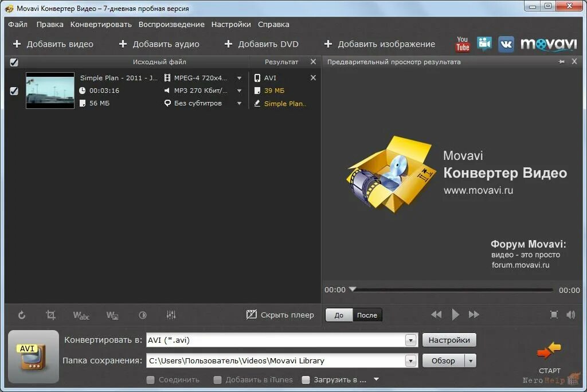This screenshot has height=392, width=587.
Task: Click Скрыть плеер button
Action: click(280, 315)
